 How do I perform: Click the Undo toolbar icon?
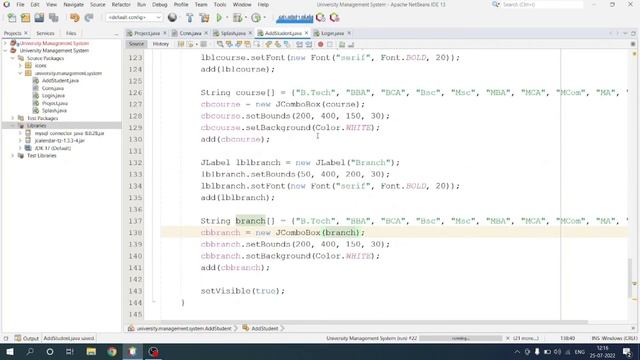click(74, 18)
